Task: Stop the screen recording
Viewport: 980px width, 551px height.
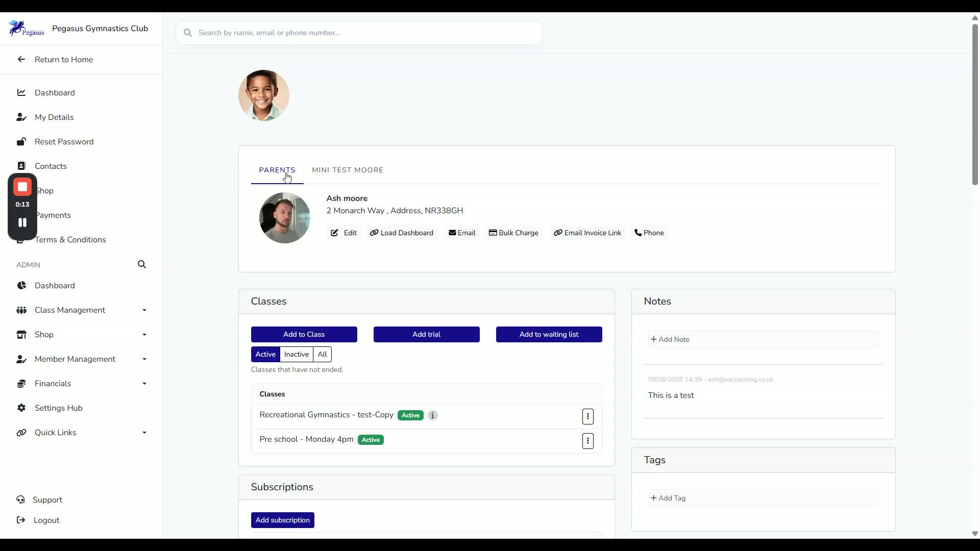Action: point(22,187)
